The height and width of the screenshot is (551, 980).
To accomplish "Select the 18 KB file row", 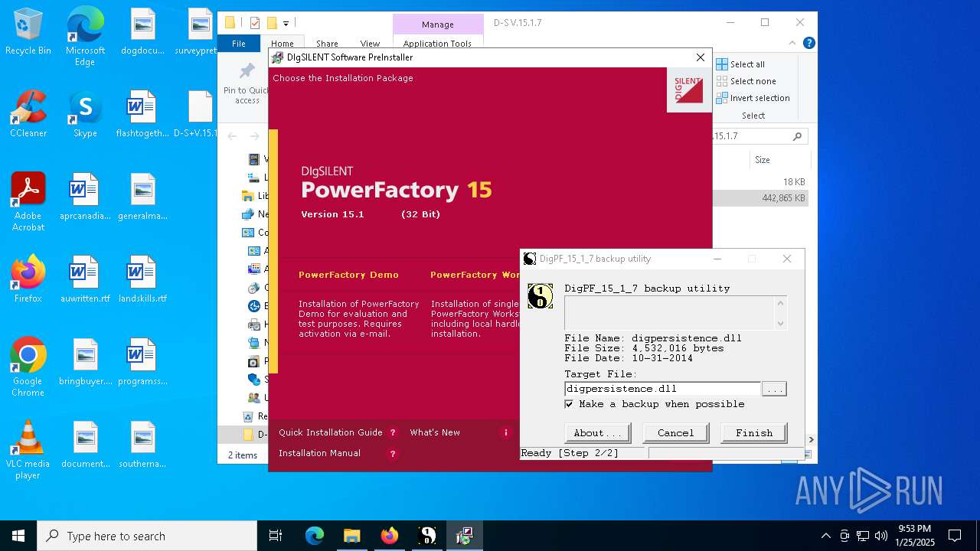I will pyautogui.click(x=760, y=182).
